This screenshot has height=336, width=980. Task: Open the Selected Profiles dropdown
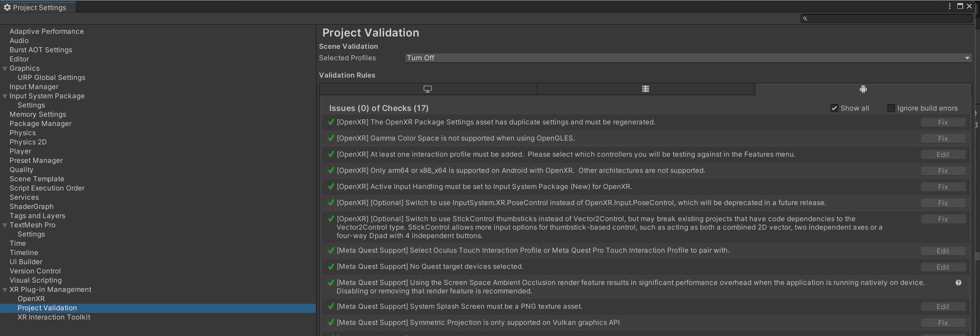[x=688, y=58]
